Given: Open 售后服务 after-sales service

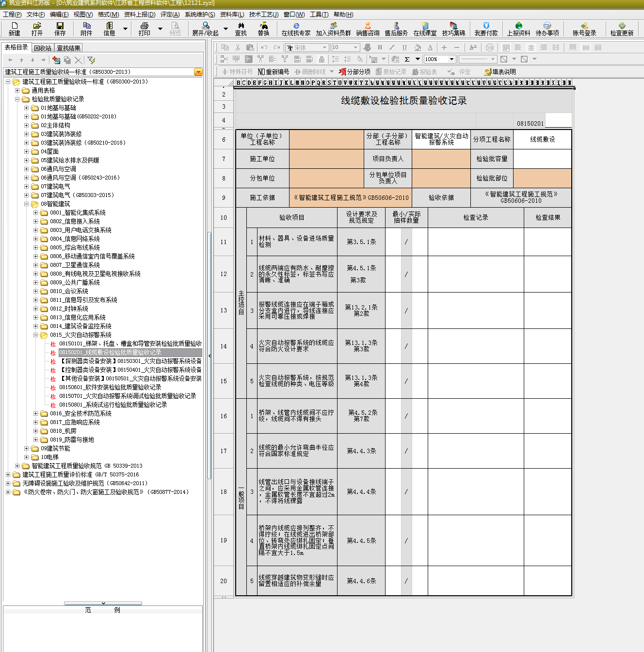Looking at the screenshot, I should pos(397,29).
